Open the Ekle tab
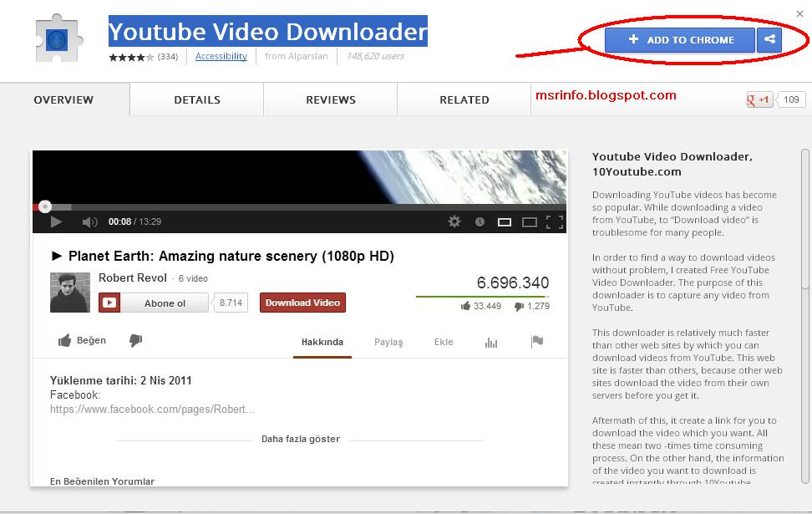This screenshot has width=812, height=514. pyautogui.click(x=444, y=342)
